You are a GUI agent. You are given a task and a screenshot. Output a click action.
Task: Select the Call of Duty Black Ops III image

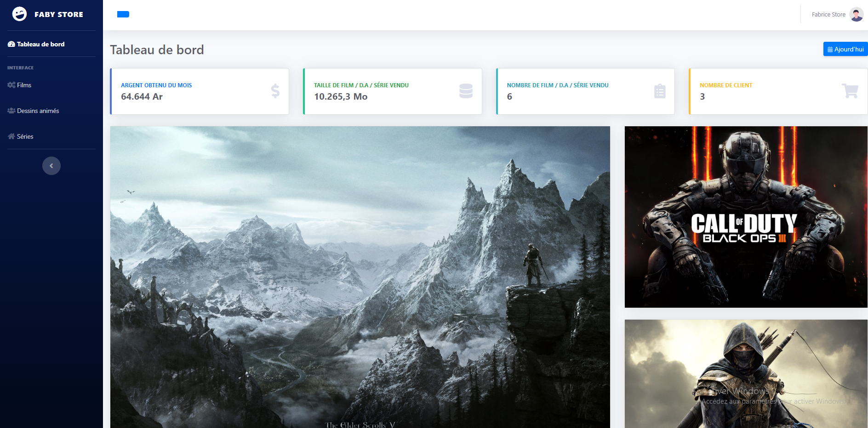point(746,217)
